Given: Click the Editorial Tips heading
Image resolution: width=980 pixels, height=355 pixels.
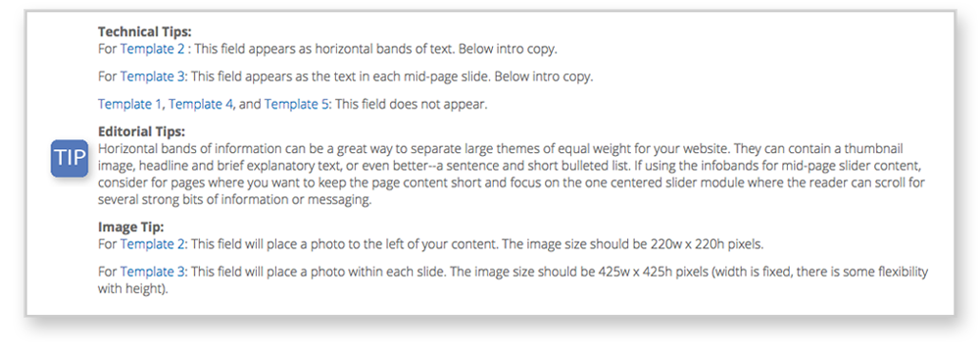Looking at the screenshot, I should pyautogui.click(x=142, y=131).
